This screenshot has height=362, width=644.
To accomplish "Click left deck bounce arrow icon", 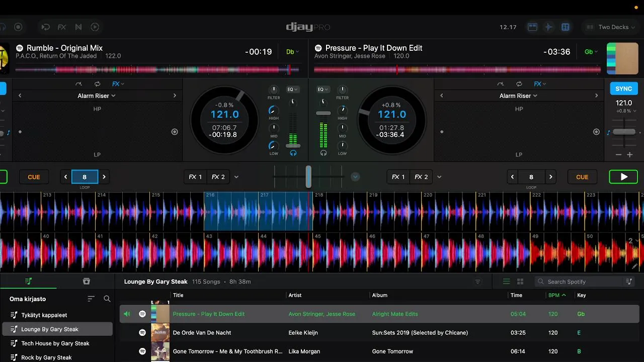I will click(78, 84).
